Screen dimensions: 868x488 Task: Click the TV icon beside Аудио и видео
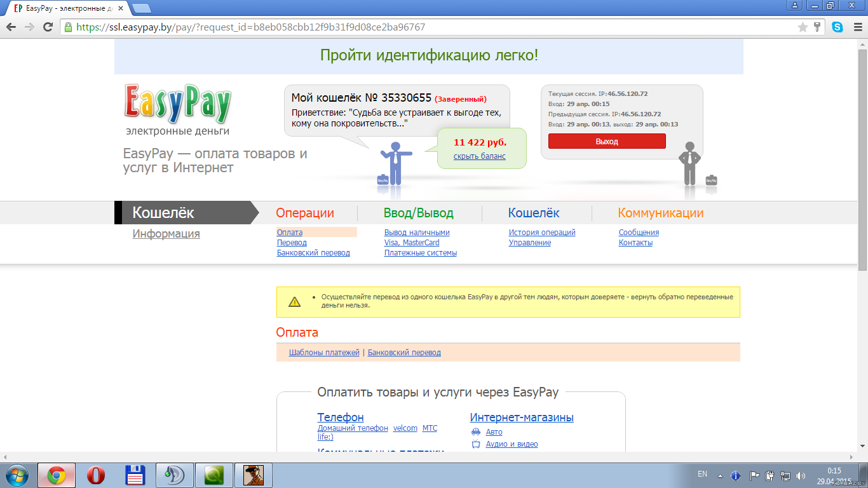[x=476, y=444]
